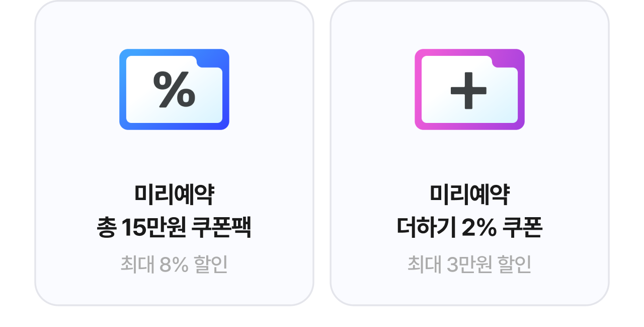Tap the % symbol inside the blue icon
The width and height of the screenshot is (644, 327).
click(x=174, y=89)
